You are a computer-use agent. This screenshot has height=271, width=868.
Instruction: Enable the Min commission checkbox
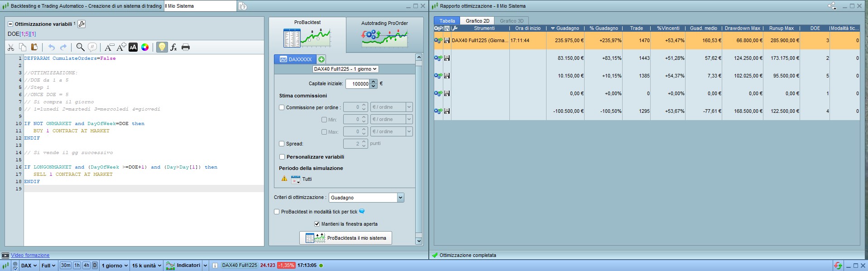click(x=324, y=120)
